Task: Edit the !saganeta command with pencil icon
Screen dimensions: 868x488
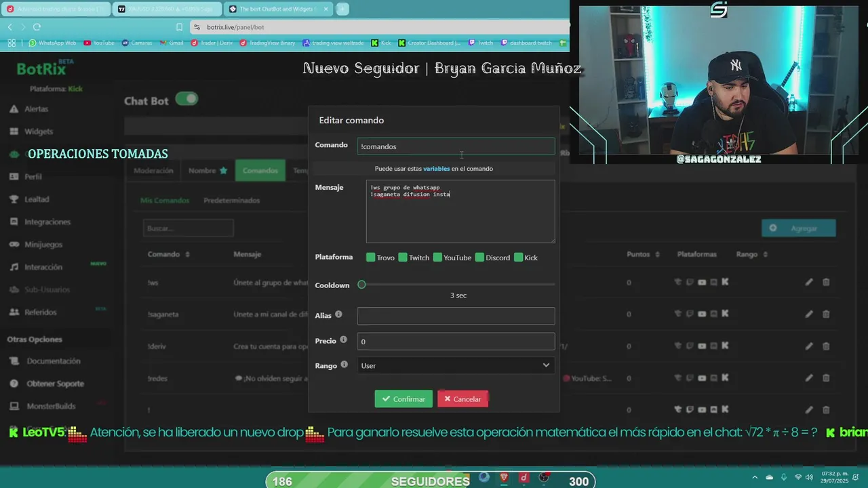Action: coord(809,314)
